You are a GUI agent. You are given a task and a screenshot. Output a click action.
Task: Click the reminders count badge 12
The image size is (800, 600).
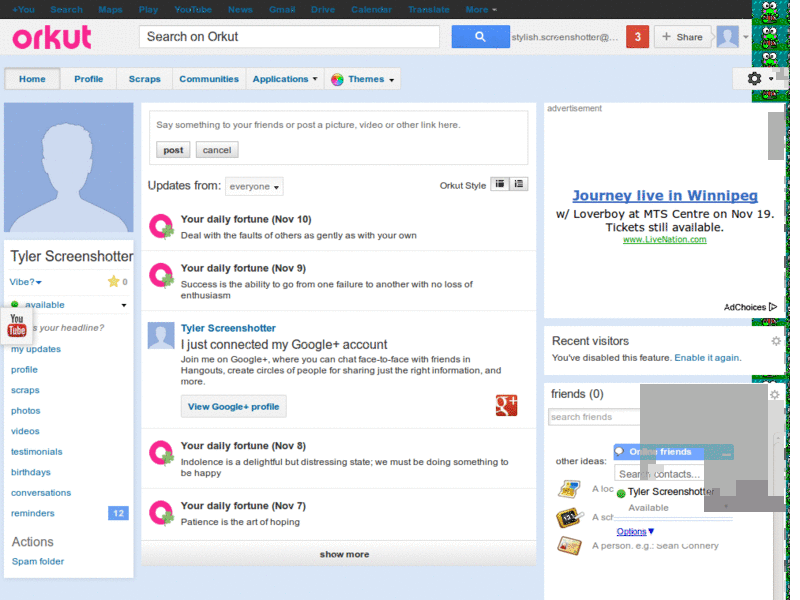(x=118, y=513)
